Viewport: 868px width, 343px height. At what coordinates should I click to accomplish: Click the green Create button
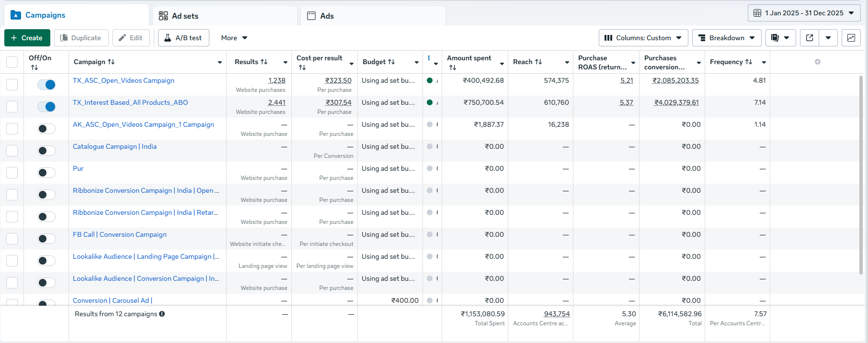(27, 38)
